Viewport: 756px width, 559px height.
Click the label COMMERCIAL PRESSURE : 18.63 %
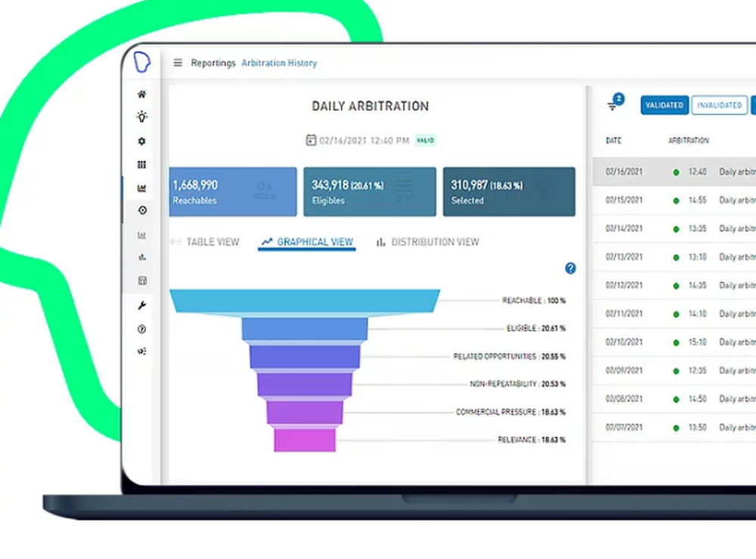pos(510,412)
